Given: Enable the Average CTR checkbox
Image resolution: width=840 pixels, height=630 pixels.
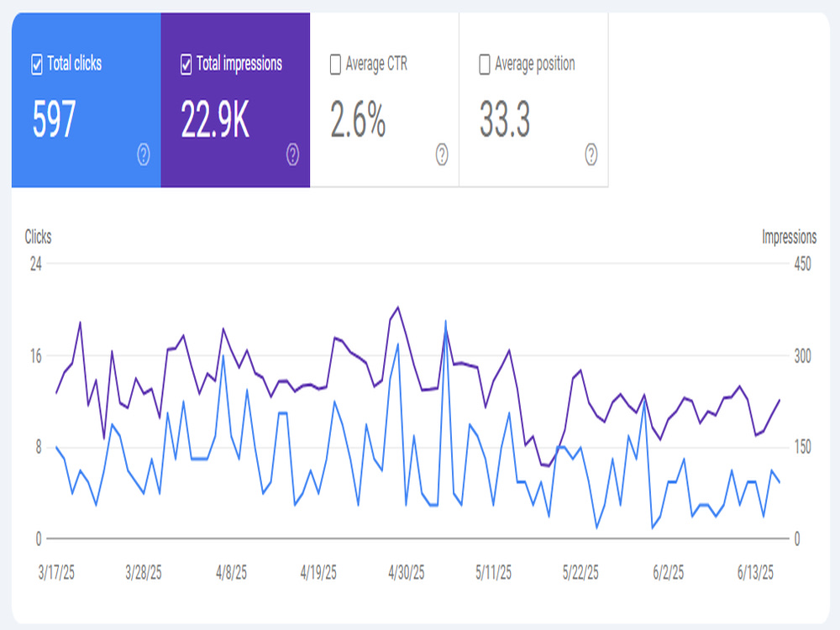Looking at the screenshot, I should coord(335,65).
